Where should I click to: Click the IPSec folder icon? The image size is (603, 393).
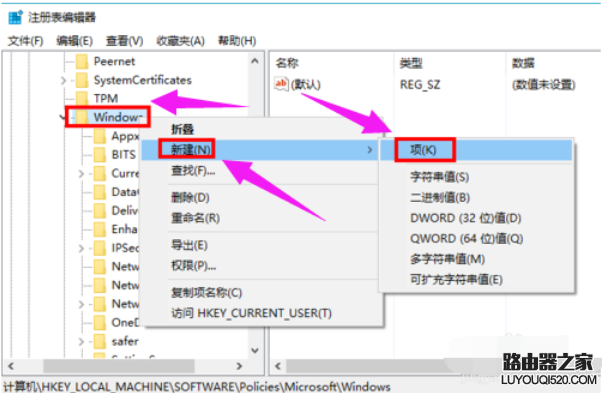pyautogui.click(x=100, y=248)
